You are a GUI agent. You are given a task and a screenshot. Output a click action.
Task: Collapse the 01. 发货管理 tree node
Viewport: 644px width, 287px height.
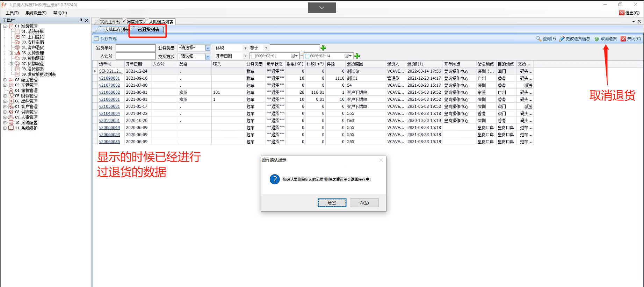pos(5,26)
